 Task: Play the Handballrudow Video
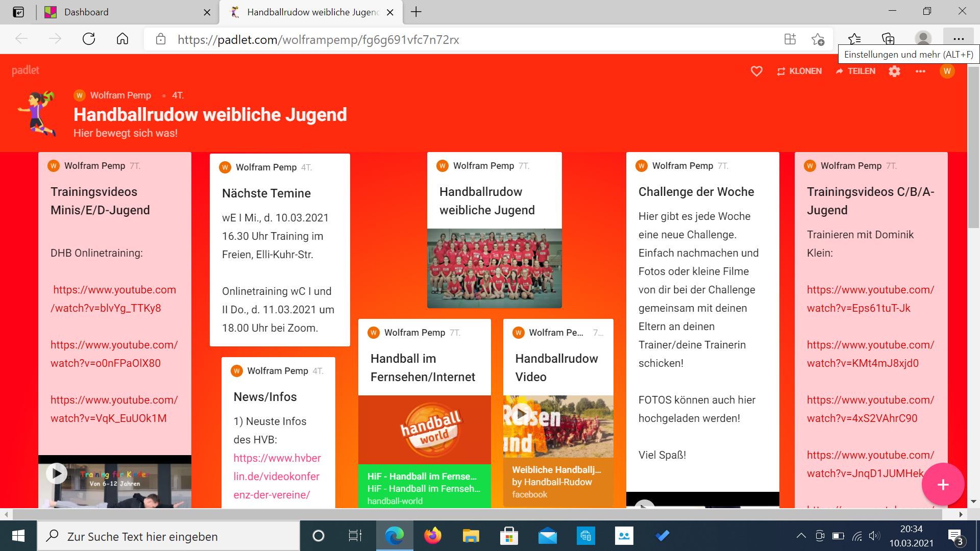point(521,414)
